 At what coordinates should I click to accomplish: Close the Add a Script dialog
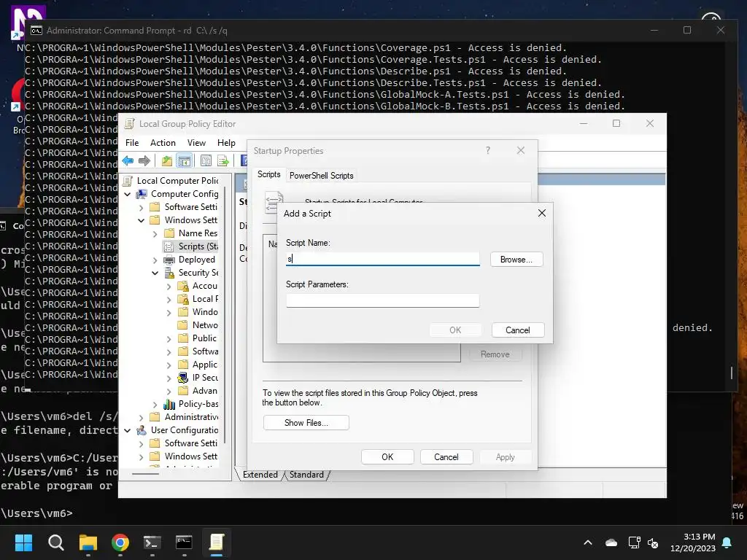pos(542,213)
